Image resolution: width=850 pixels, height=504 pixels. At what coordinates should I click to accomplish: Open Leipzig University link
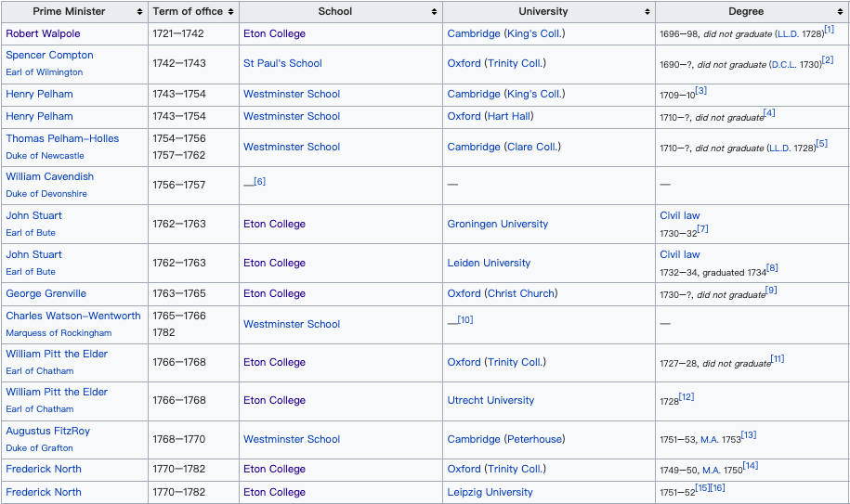pyautogui.click(x=490, y=492)
